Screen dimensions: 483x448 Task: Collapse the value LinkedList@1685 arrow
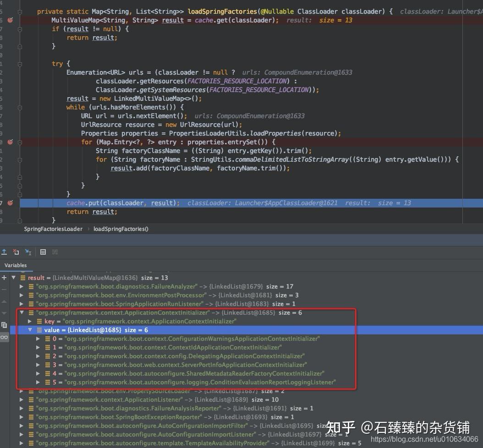(30, 330)
